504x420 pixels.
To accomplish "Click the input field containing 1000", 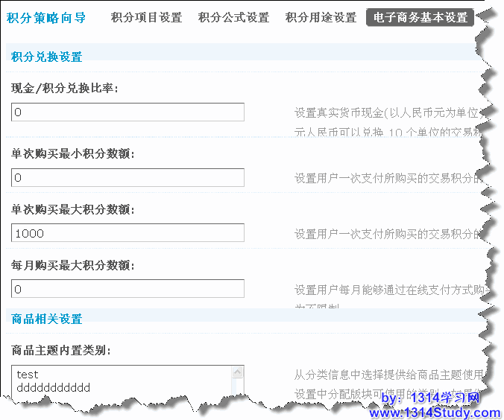I will point(127,233).
